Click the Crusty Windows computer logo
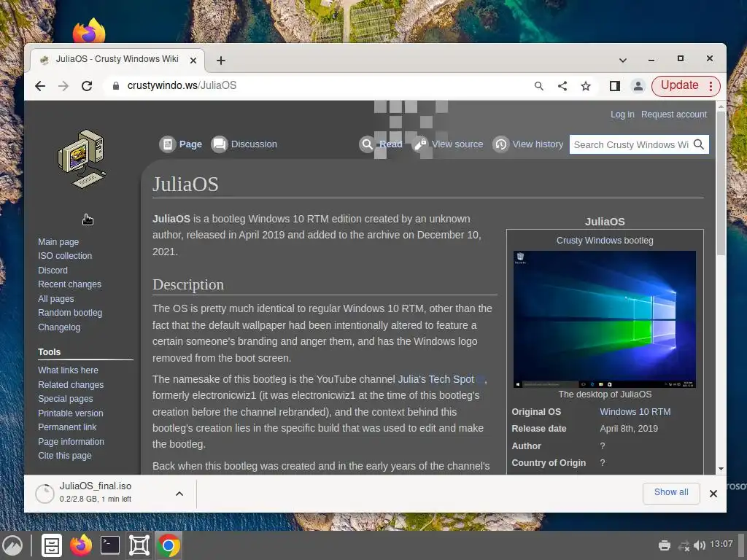 (82, 158)
